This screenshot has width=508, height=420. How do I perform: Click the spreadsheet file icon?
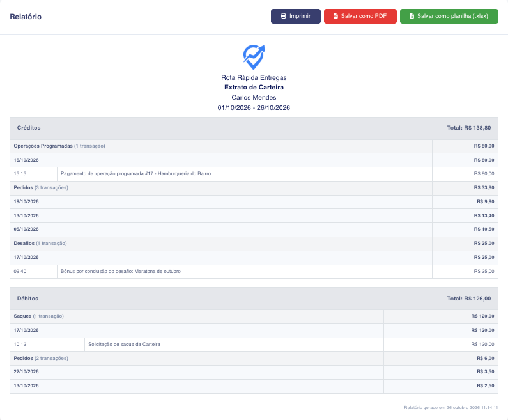pyautogui.click(x=412, y=16)
